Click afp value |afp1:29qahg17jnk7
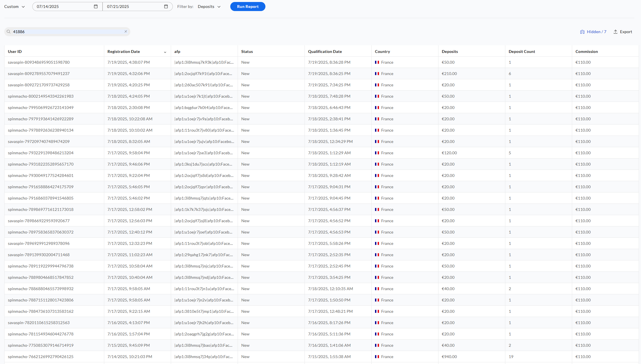641x364 pixels. (204, 255)
